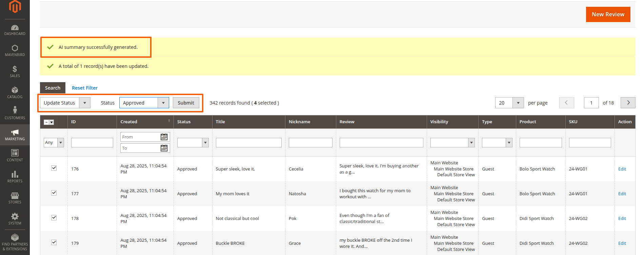Open the Type column filter dropdown
Image resolution: width=644 pixels, height=255 pixels.
pyautogui.click(x=497, y=143)
